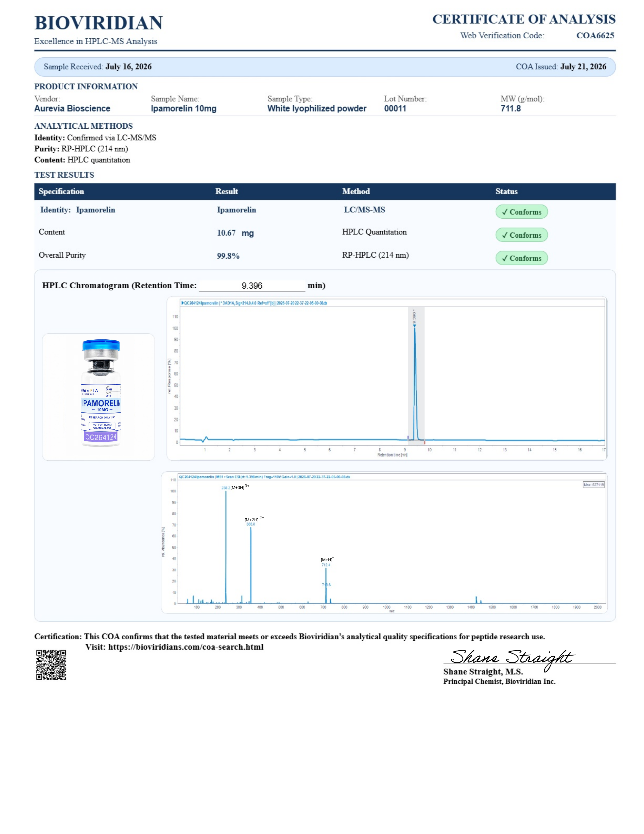644x834 pixels.
Task: Click the overall purity result 99.8%
Action: 228,256
